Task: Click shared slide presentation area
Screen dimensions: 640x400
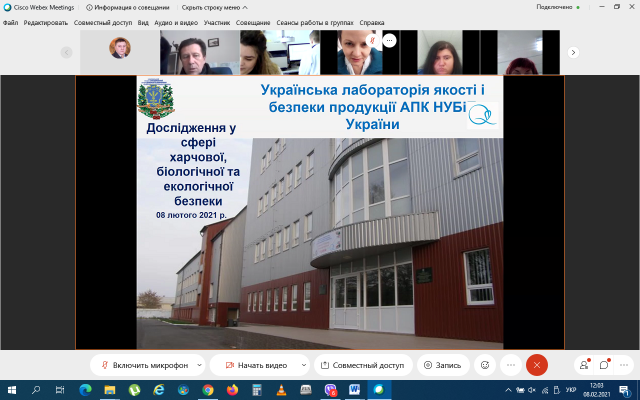Action: [x=320, y=212]
